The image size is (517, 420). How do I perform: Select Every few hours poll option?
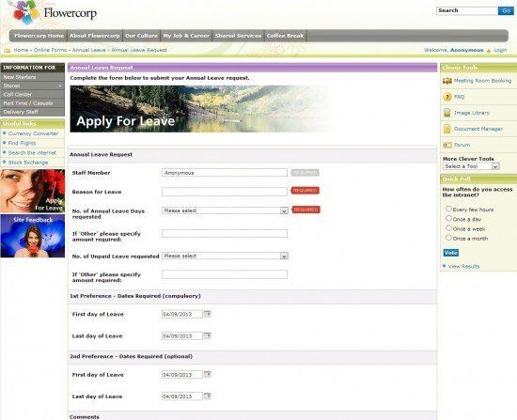coord(448,209)
